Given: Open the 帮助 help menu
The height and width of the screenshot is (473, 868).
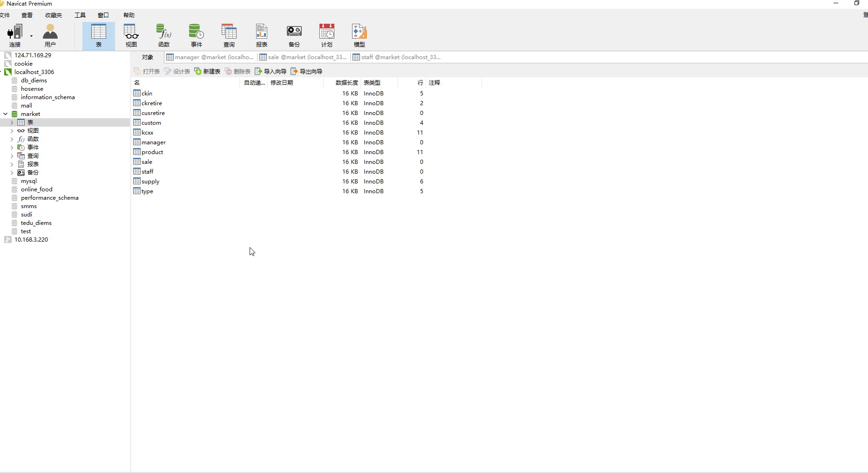Looking at the screenshot, I should (129, 15).
